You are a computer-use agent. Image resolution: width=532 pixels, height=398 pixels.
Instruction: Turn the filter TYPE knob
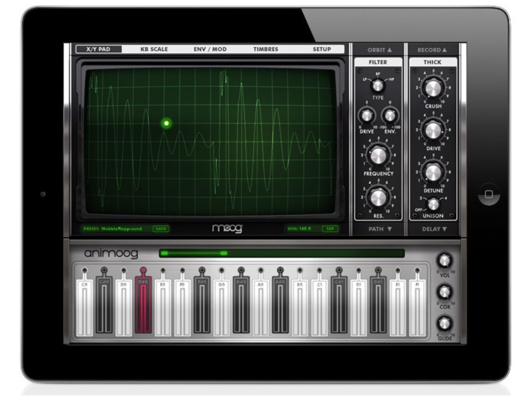point(377,86)
